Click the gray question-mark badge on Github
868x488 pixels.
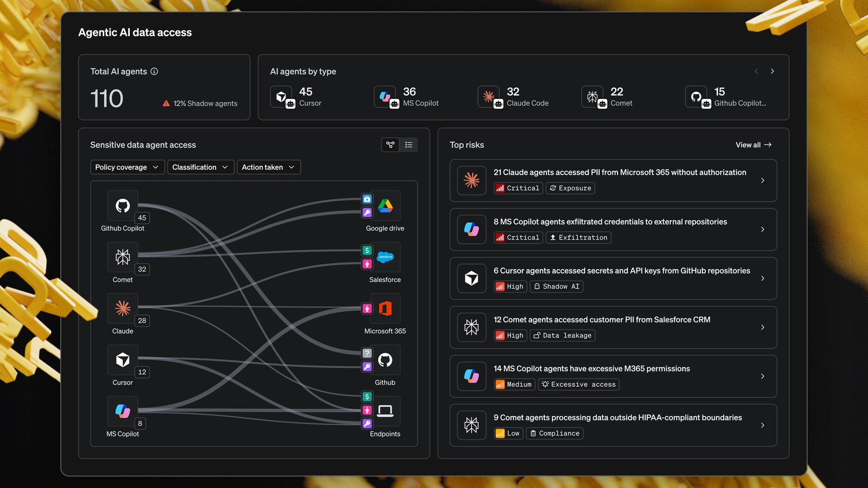coord(367,353)
